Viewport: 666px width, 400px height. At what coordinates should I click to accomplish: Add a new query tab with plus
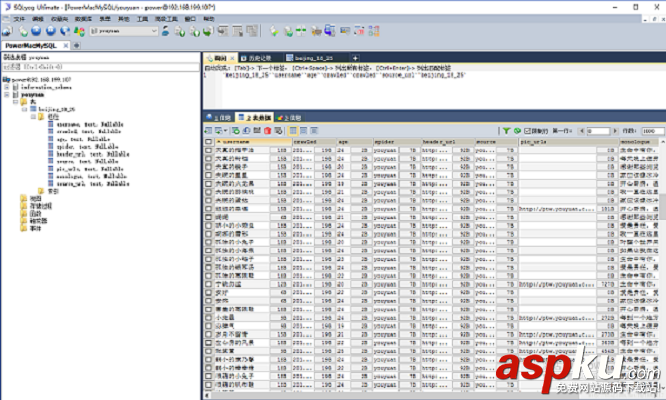[356, 58]
